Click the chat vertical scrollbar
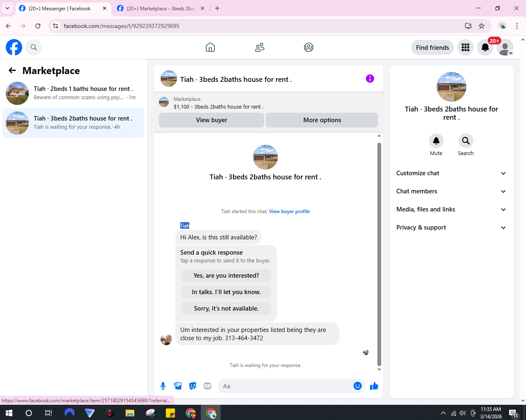526x420 pixels. point(379,254)
